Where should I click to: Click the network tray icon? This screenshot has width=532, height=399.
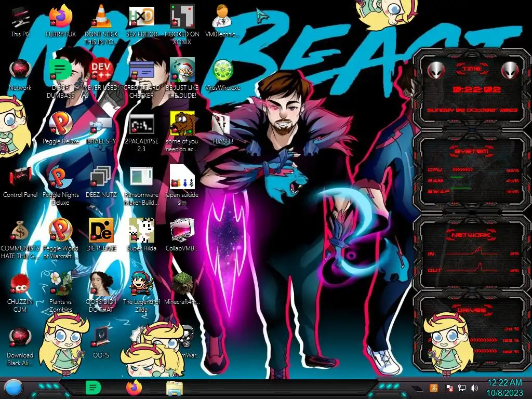(462, 388)
